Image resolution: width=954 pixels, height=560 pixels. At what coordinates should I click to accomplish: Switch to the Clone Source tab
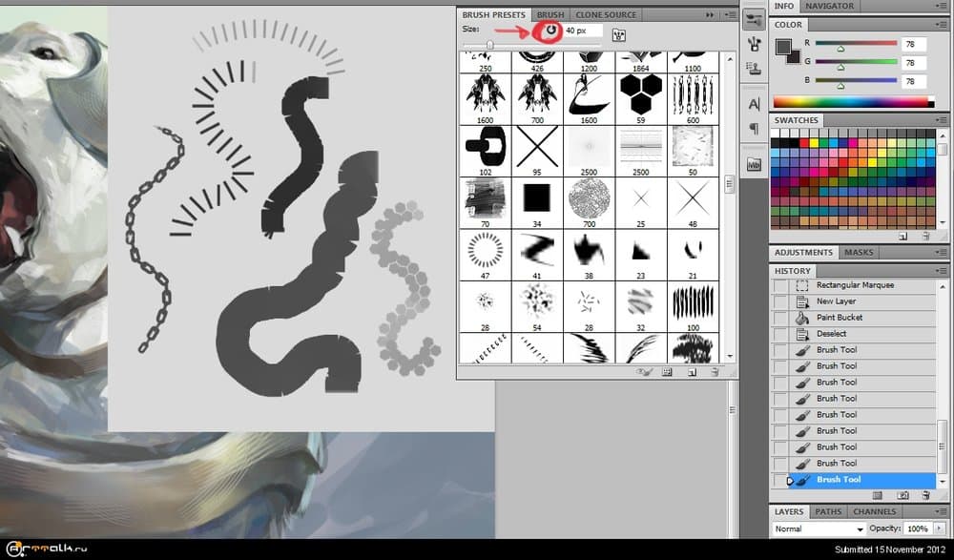606,15
